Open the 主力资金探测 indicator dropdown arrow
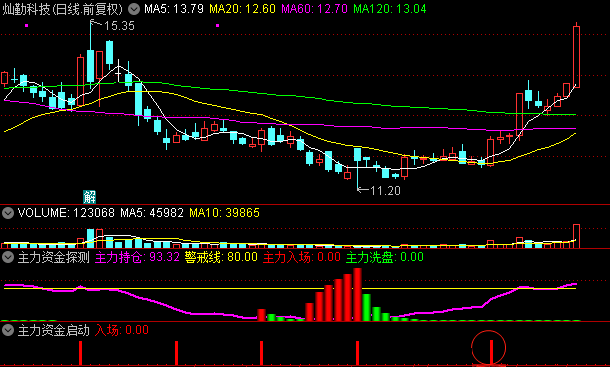The height and width of the screenshot is (367, 610). click(x=7, y=257)
